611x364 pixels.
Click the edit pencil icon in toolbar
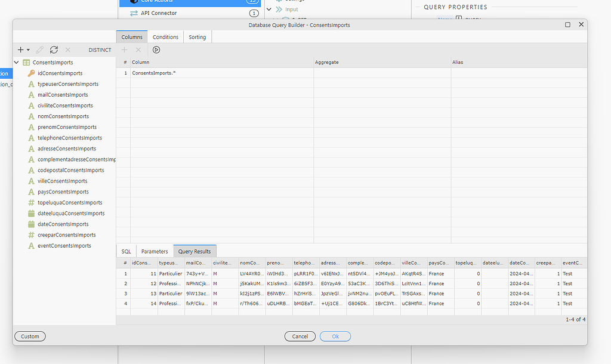40,50
